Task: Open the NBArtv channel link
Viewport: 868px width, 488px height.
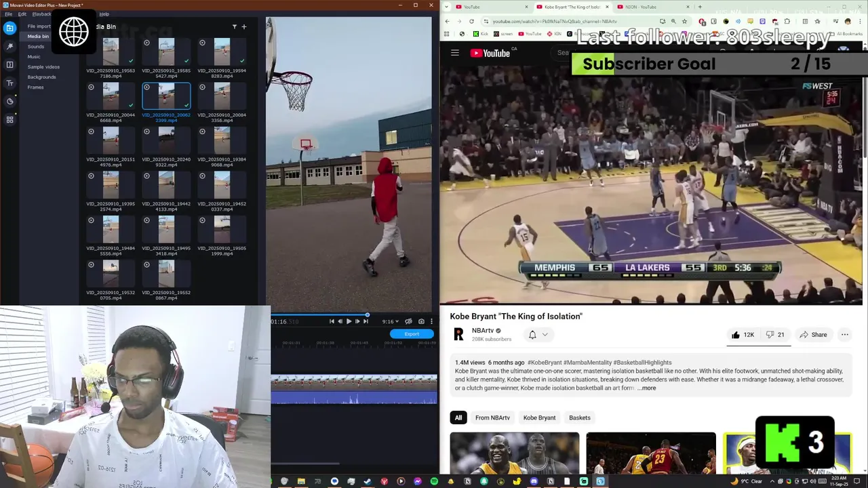Action: coord(483,331)
